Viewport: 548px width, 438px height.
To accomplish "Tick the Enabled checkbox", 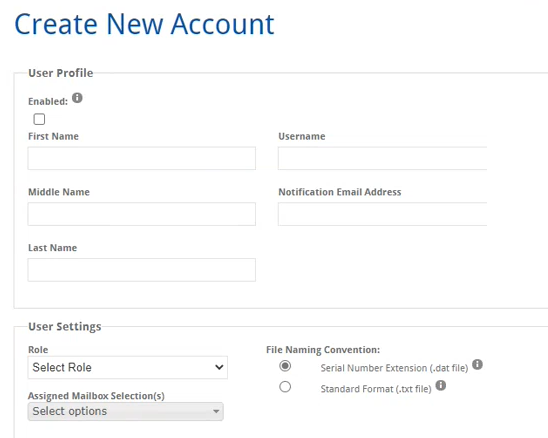I will [39, 119].
